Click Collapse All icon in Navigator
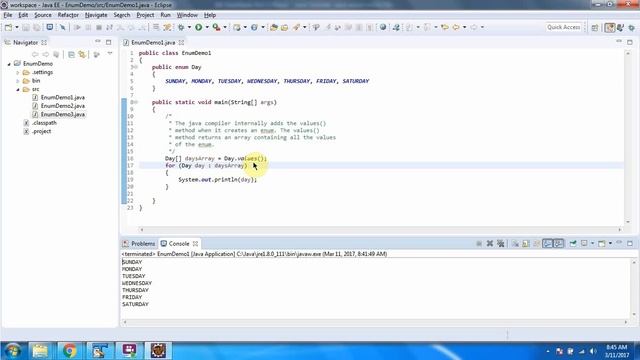This screenshot has height=360, width=640. pyautogui.click(x=71, y=54)
